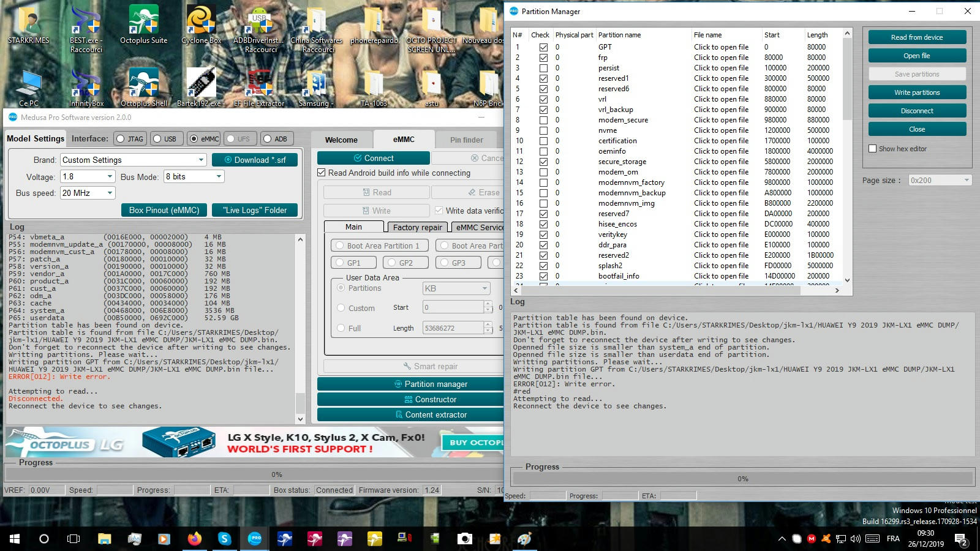Toggle the splash2 partition checkbox
Image resolution: width=980 pixels, height=551 pixels.
543,266
